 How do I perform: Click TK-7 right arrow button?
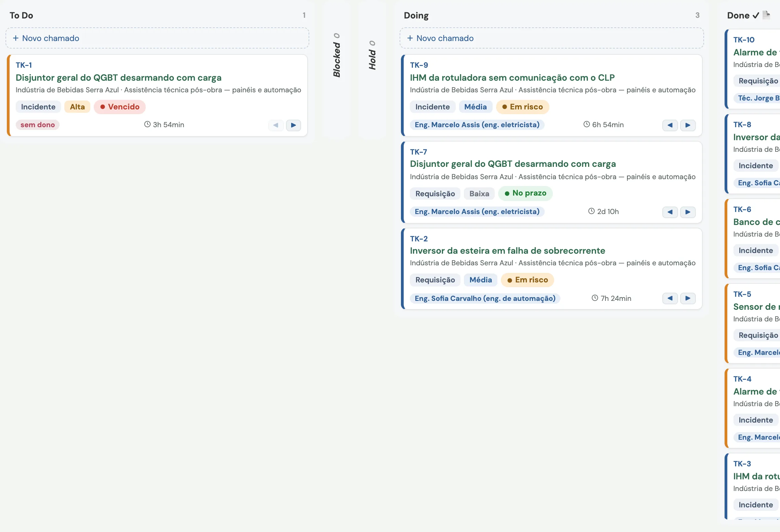[688, 212]
